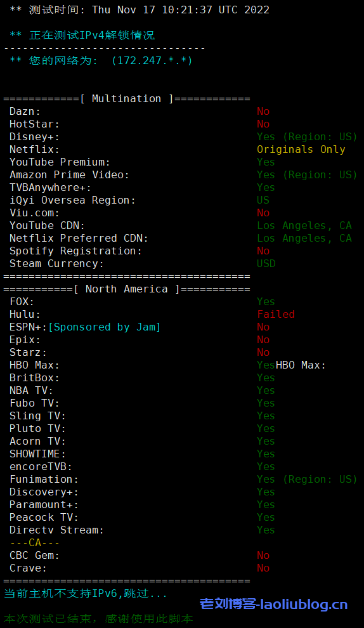The image size is (364, 628).
Task: Click the 'Funimation:' label
Action: 44,479
